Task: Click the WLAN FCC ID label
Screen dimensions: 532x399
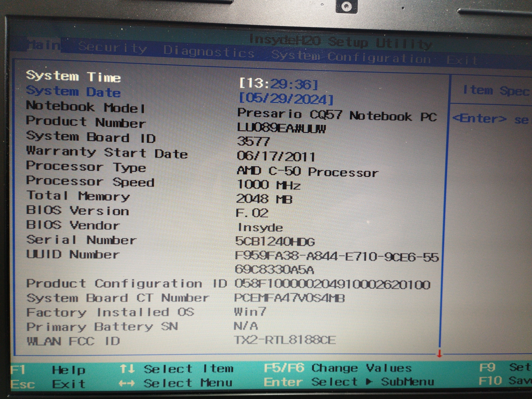Action: coord(73,341)
